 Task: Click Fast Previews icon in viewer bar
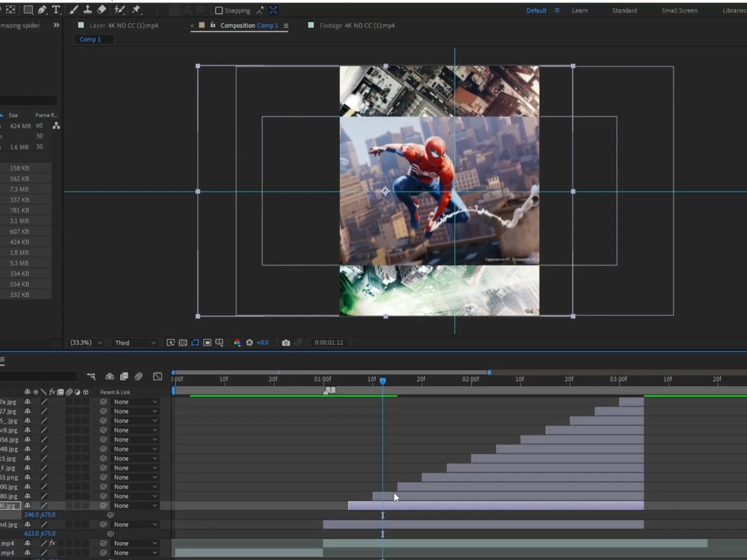click(x=170, y=343)
